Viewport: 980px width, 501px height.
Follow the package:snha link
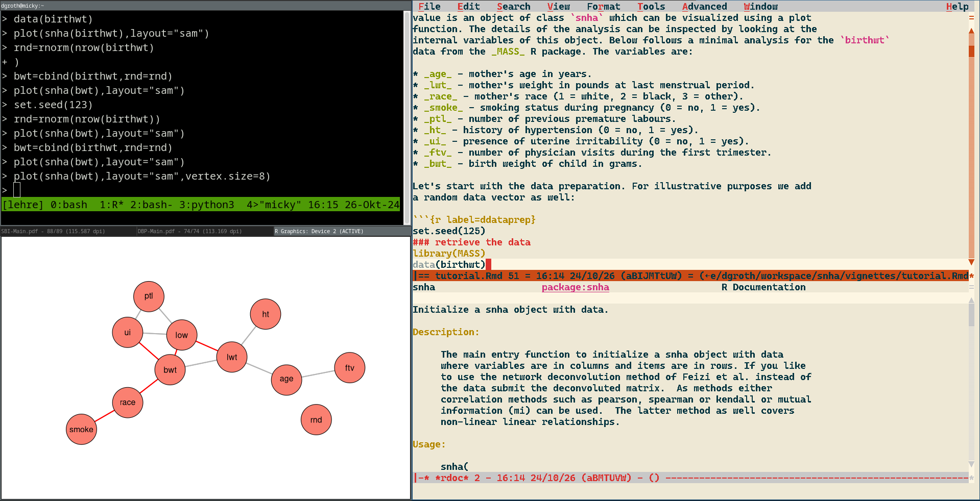(575, 287)
